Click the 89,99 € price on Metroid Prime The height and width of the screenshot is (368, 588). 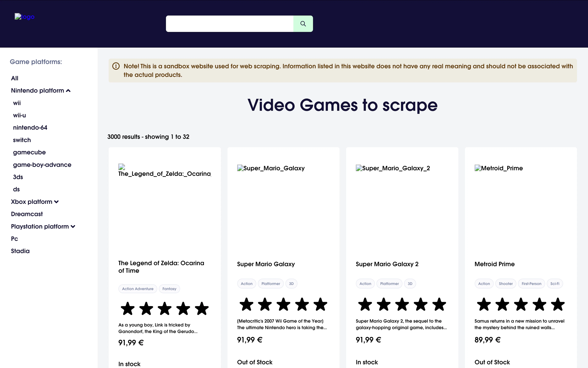pyautogui.click(x=487, y=340)
